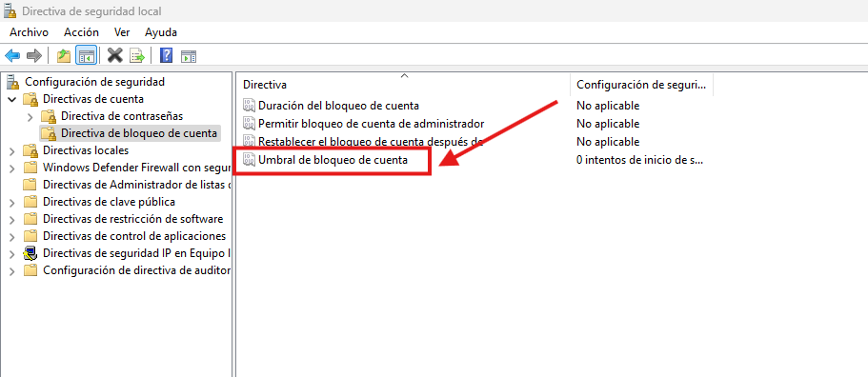Open the Ayuda menu
This screenshot has height=377, width=868.
161,32
